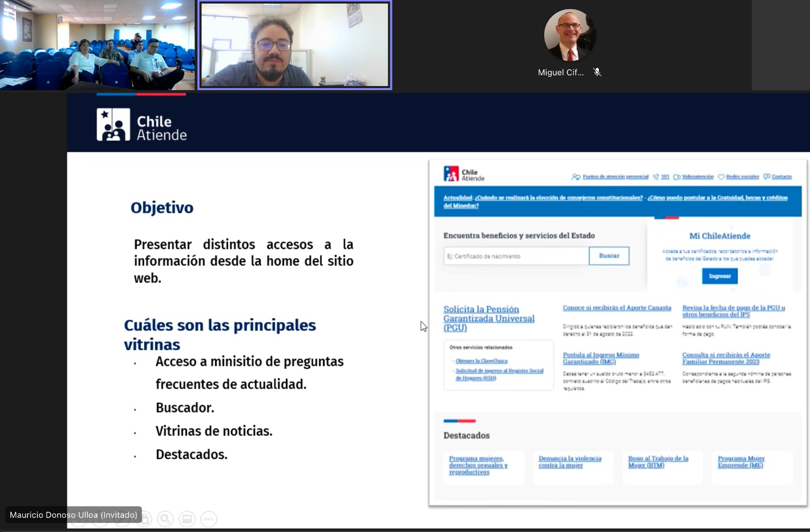
Task: Open the Programa Mujer Emprende (ME) link
Action: 741,462
